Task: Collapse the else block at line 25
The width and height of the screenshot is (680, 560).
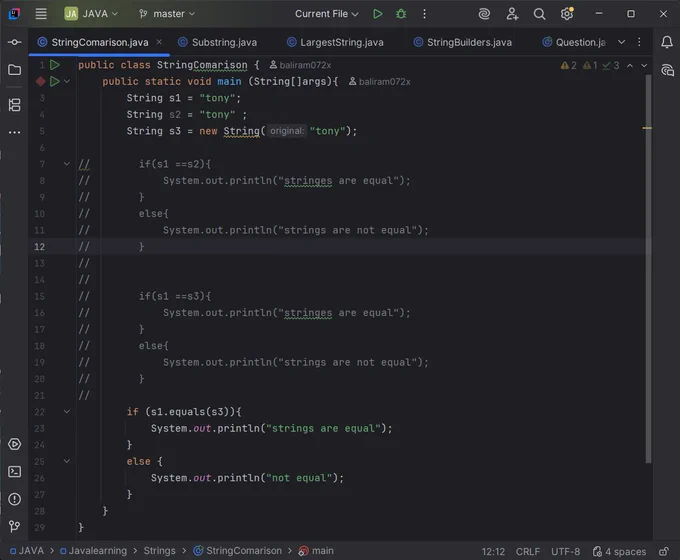Action: click(67, 461)
